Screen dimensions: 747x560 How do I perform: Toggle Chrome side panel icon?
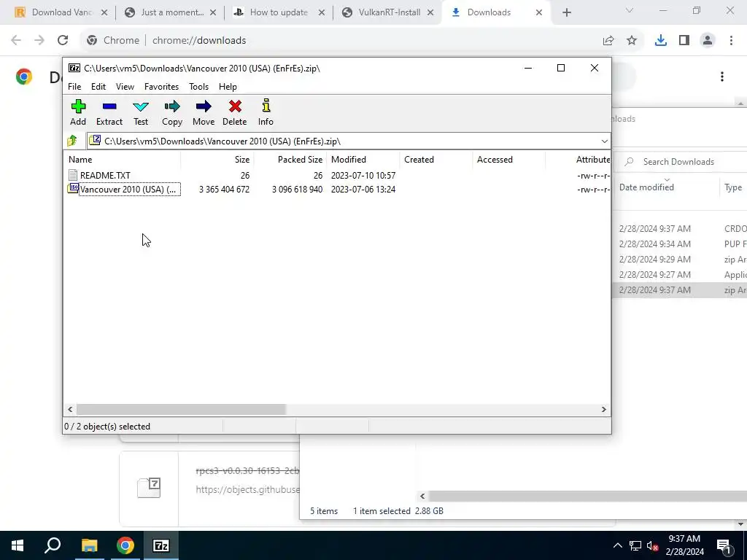click(x=684, y=41)
